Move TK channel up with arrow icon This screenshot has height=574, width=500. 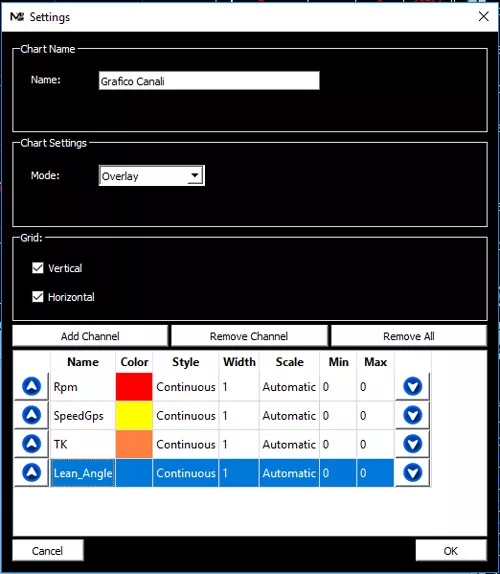click(31, 444)
